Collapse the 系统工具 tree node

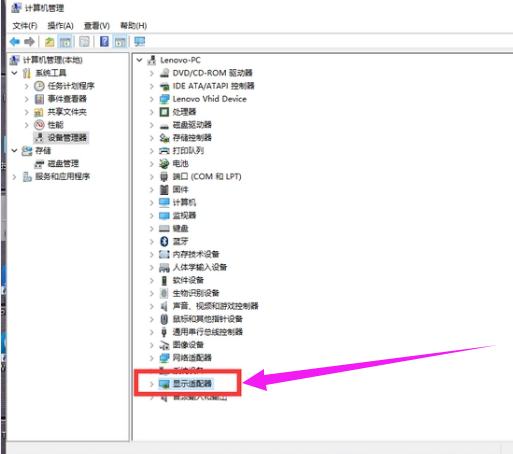[x=14, y=73]
